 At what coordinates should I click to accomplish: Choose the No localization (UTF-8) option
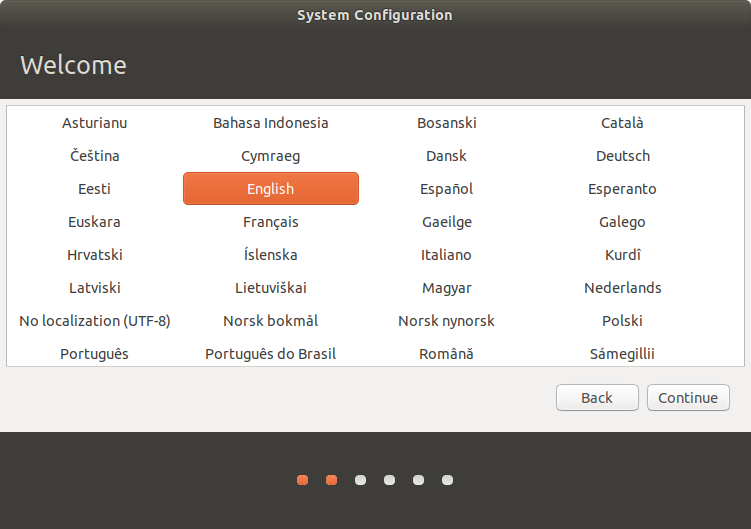point(95,321)
